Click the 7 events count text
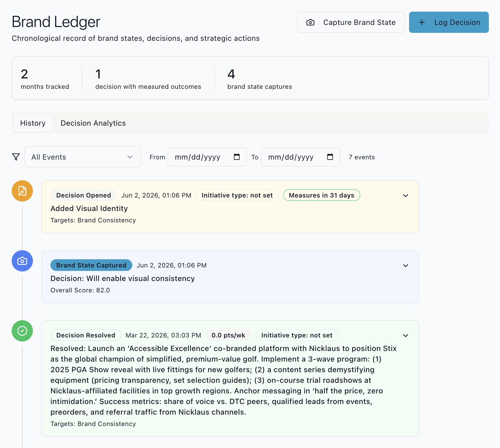The image size is (500, 448). point(362,157)
